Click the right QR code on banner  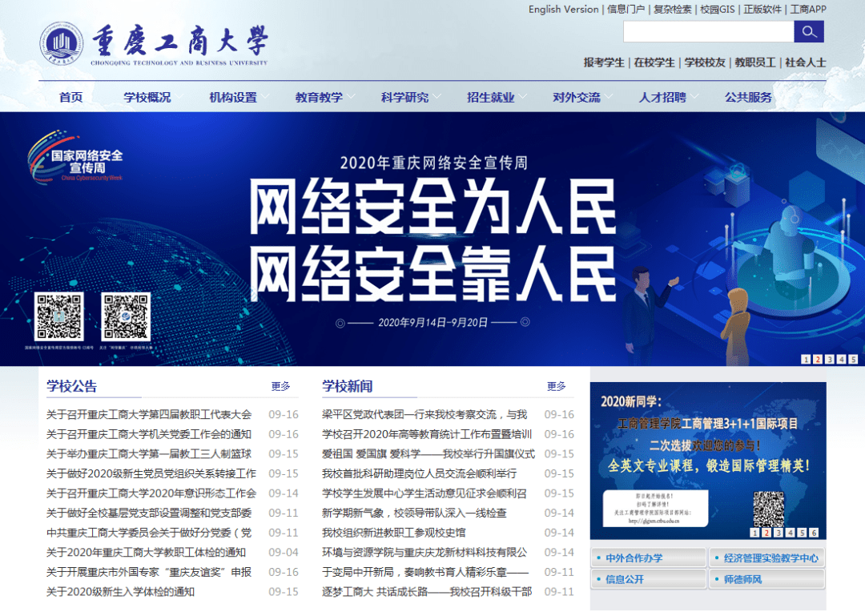126,316
